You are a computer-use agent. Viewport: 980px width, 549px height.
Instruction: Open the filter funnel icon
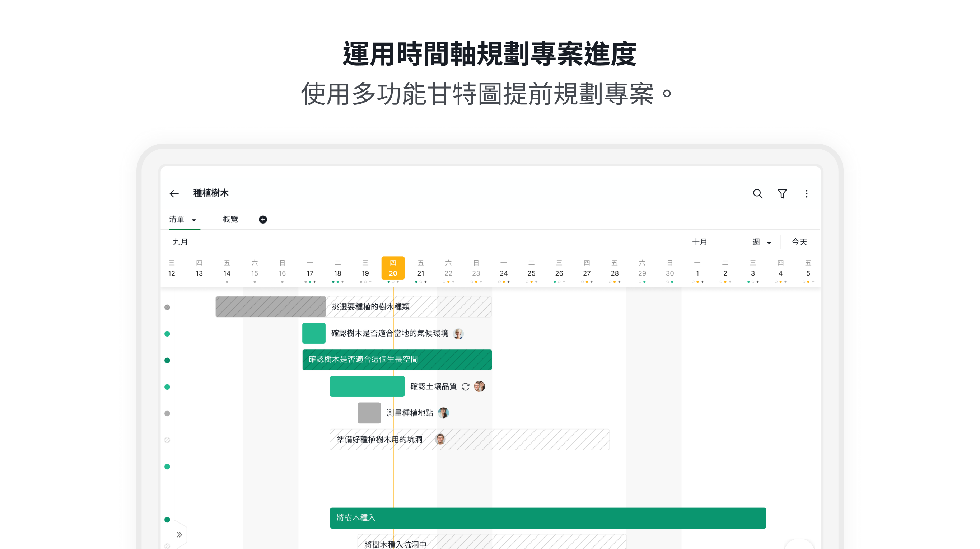tap(782, 193)
